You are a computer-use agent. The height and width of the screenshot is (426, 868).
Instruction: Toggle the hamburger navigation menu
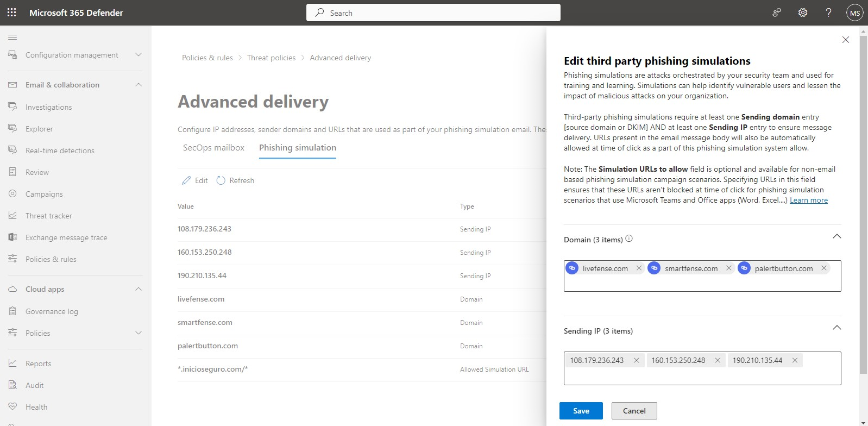tap(12, 37)
